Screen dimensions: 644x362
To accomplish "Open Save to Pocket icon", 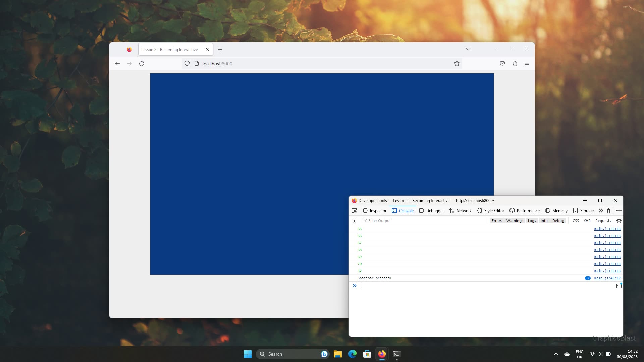I will pyautogui.click(x=502, y=64).
